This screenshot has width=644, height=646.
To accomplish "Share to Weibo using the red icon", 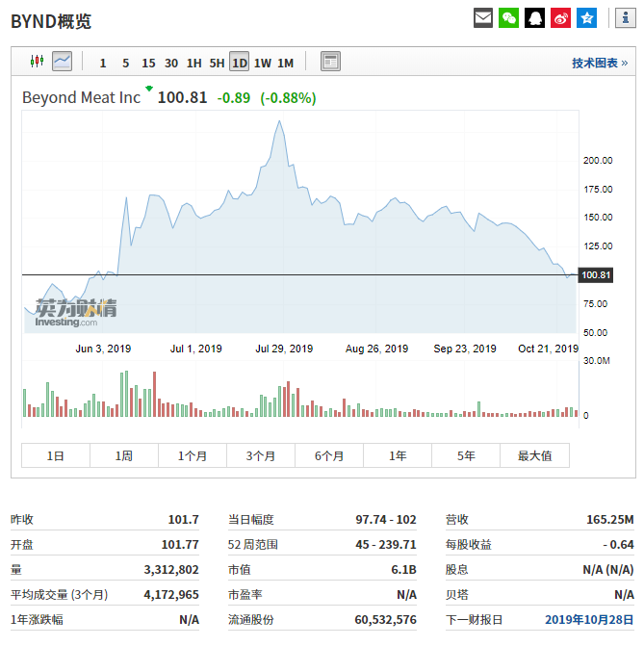I will 561,18.
